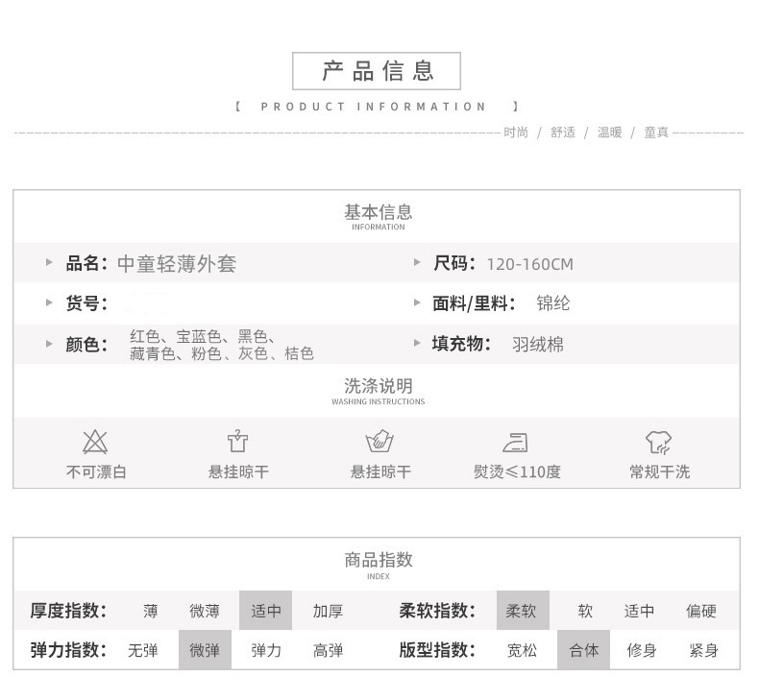Click the 洗涤说明 section heading
Viewport: 759px width, 700px height.
point(378,386)
